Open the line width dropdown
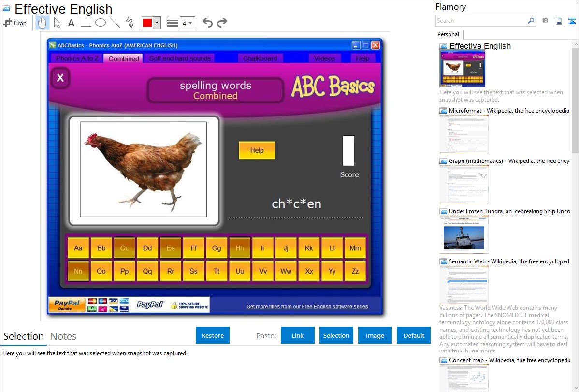This screenshot has width=579, height=392. click(187, 23)
